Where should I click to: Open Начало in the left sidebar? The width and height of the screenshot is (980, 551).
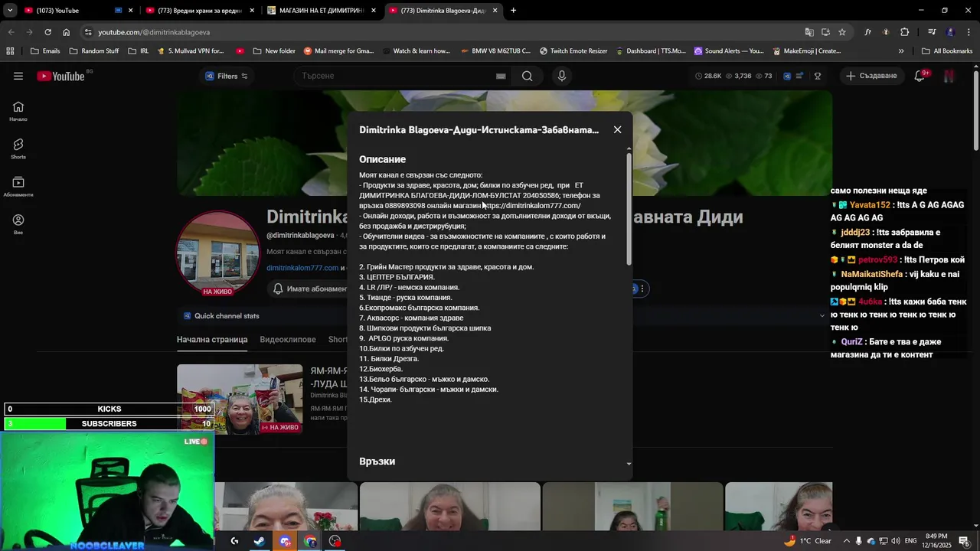tap(18, 111)
